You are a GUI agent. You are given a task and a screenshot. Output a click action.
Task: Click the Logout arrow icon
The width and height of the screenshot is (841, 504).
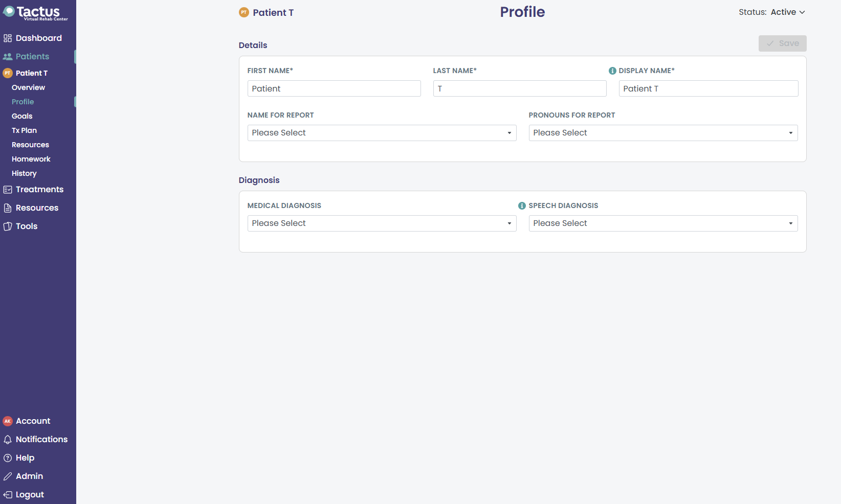[8, 495]
